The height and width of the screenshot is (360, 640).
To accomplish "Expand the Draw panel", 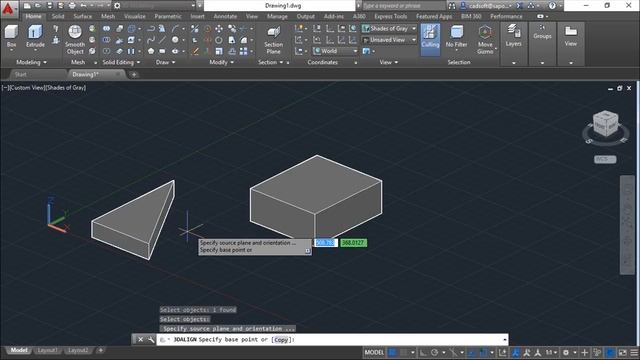I will coord(165,62).
